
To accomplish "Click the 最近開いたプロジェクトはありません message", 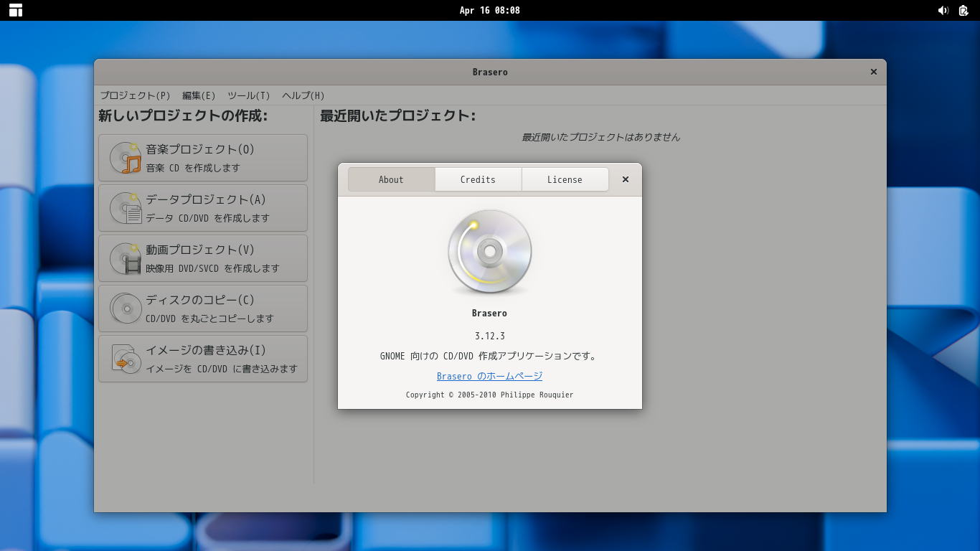I will tap(600, 137).
